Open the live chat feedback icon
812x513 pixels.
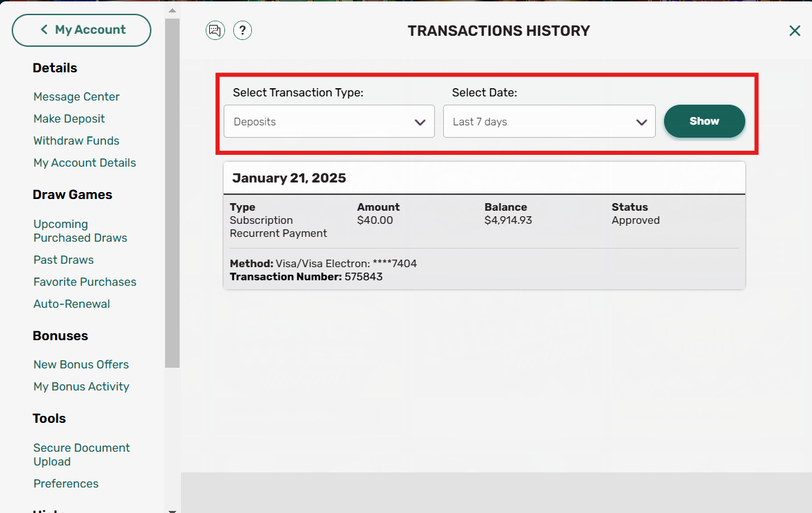[x=215, y=30]
